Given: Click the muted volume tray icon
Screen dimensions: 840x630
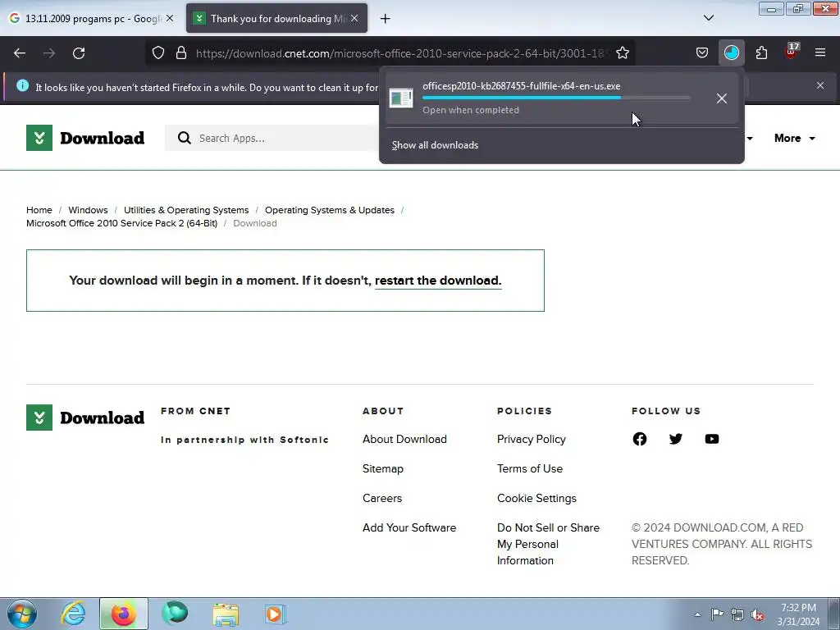Looking at the screenshot, I should point(757,615).
